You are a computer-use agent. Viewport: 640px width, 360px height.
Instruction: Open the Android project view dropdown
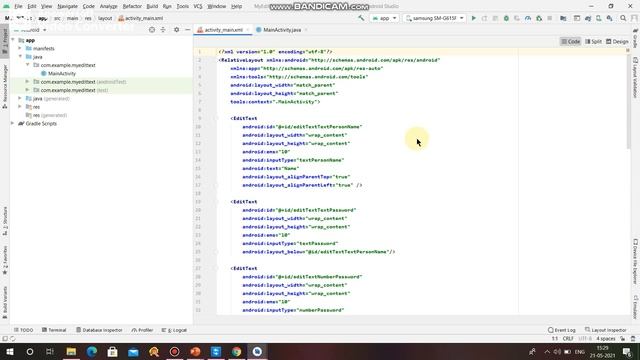pos(29,30)
